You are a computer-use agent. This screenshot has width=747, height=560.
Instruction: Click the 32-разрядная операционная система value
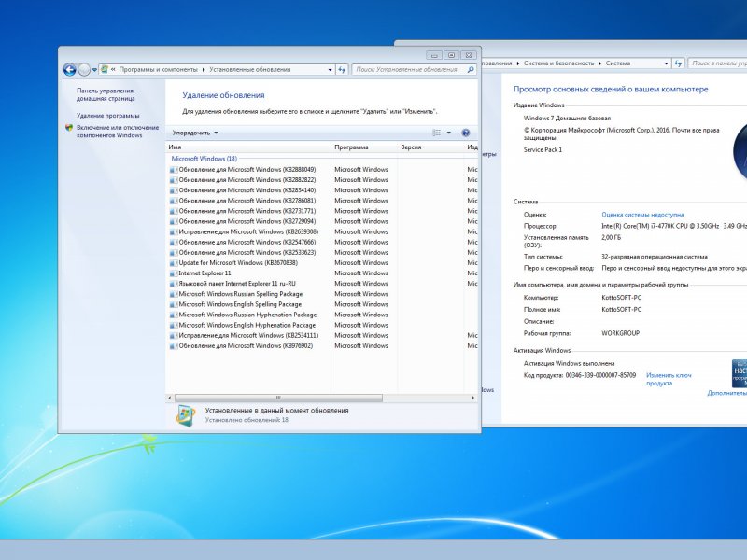[x=655, y=257]
